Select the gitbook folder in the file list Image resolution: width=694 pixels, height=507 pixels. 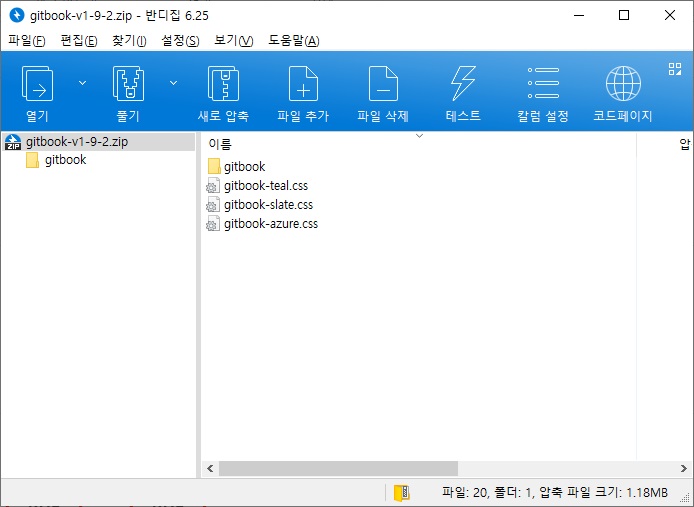point(244,166)
